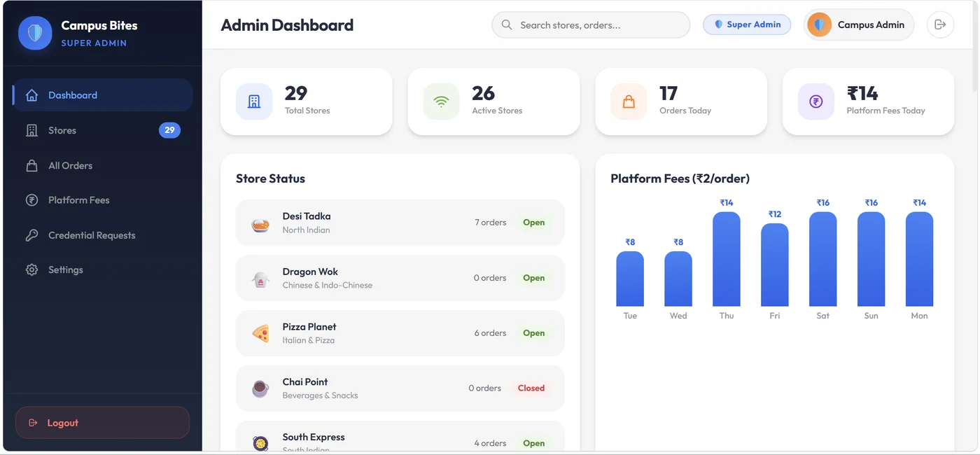Click the Open status on South Express

pyautogui.click(x=534, y=443)
